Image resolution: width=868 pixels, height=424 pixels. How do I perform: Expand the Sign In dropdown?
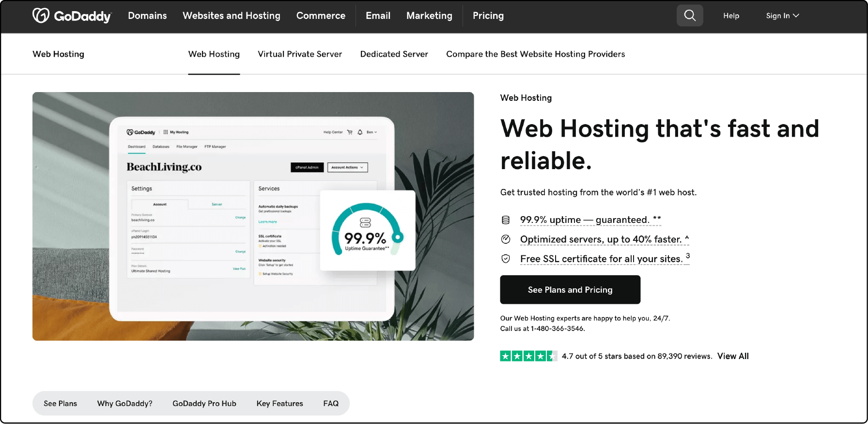(782, 16)
